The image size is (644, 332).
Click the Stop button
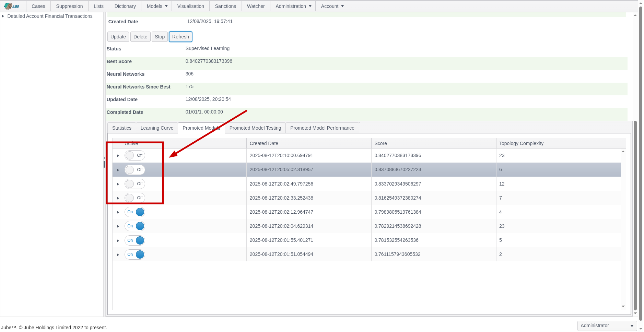(160, 37)
